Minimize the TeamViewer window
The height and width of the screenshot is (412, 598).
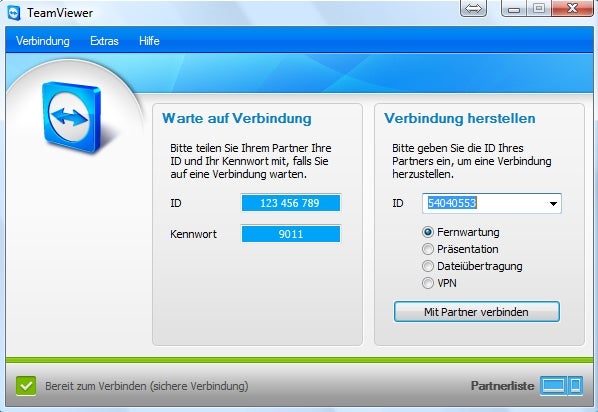[514, 8]
